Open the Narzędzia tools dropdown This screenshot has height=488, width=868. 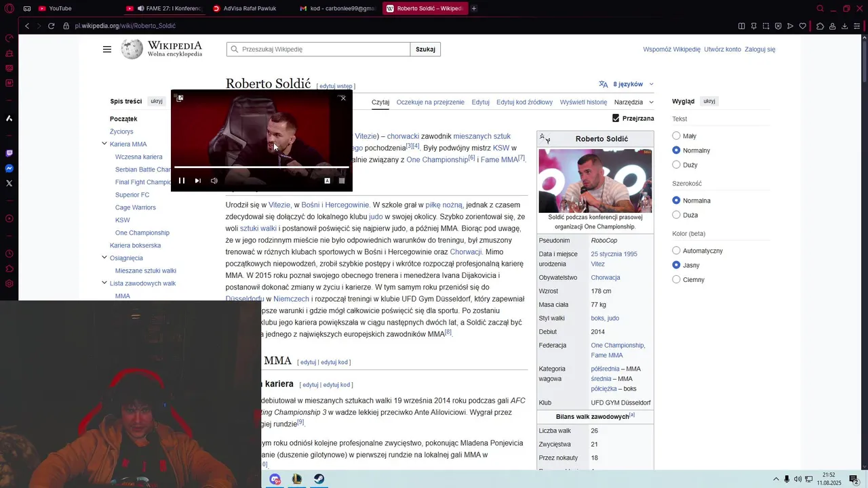tap(634, 102)
